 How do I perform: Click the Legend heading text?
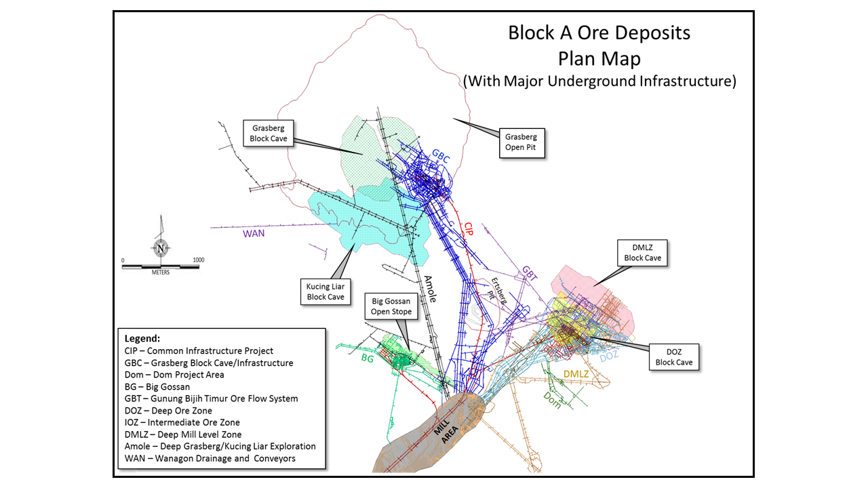point(142,338)
